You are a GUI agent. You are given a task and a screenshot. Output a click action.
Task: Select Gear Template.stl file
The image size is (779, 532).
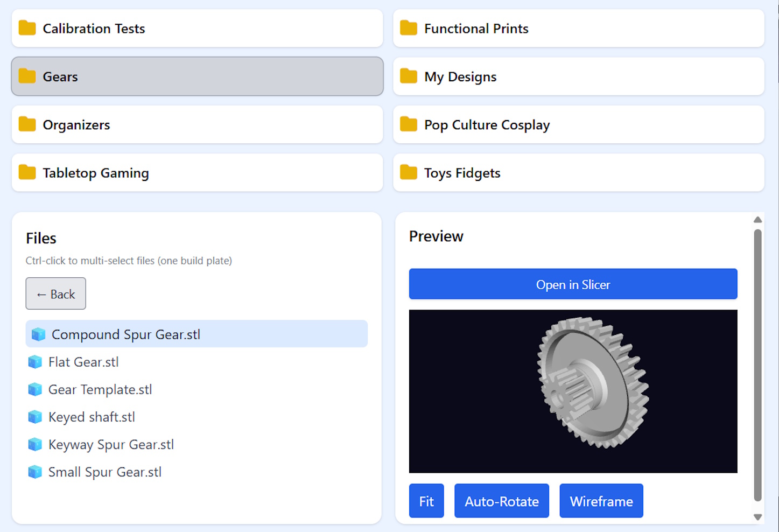(x=196, y=389)
